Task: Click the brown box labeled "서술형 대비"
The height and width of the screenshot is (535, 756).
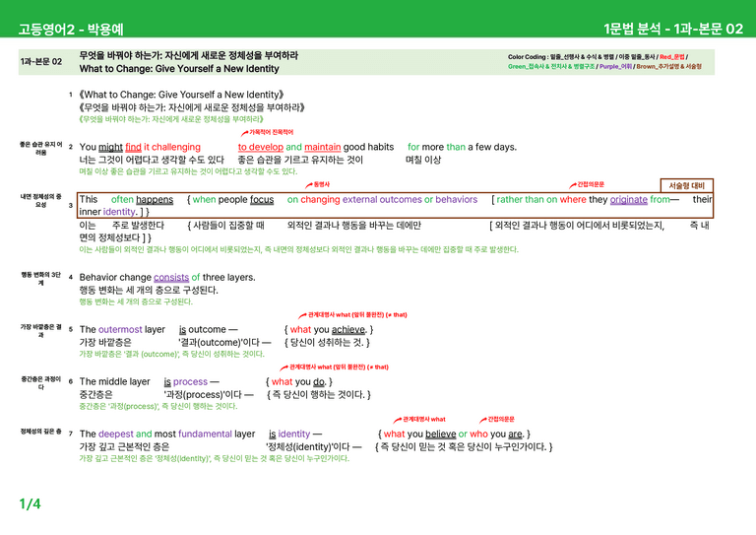Action: click(686, 185)
